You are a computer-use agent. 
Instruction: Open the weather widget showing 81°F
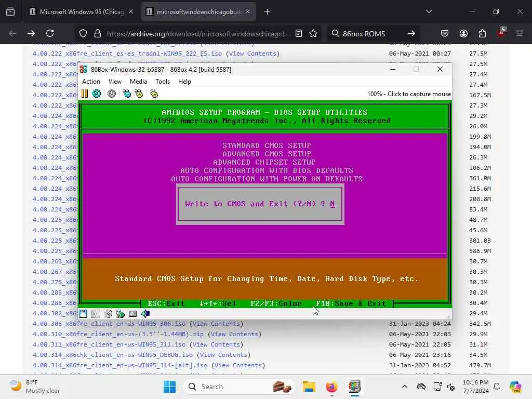(x=35, y=387)
